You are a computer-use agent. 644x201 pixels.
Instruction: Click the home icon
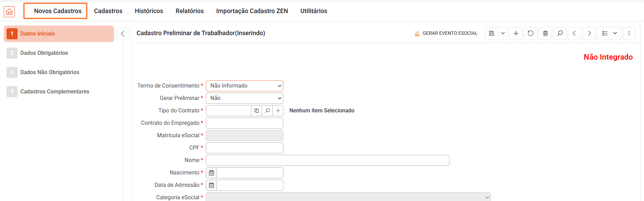(9, 11)
